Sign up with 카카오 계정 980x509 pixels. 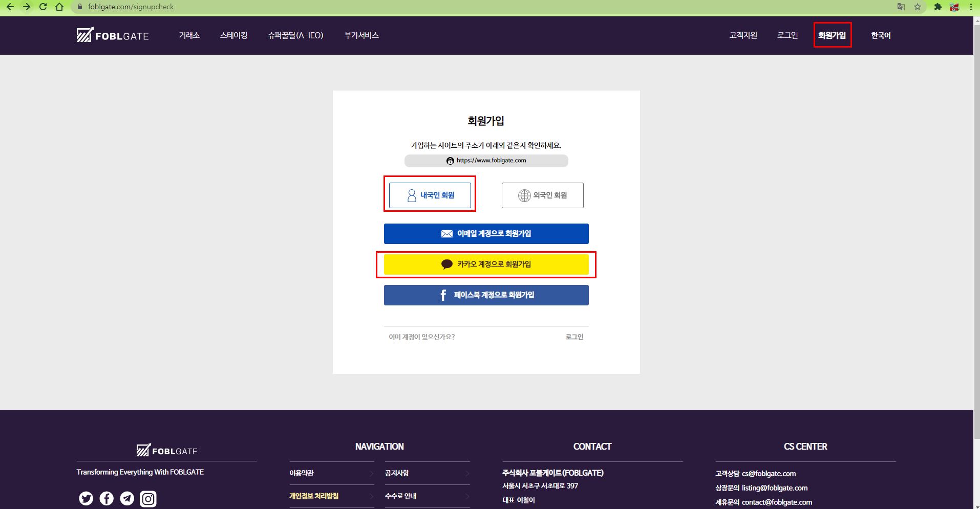486,264
